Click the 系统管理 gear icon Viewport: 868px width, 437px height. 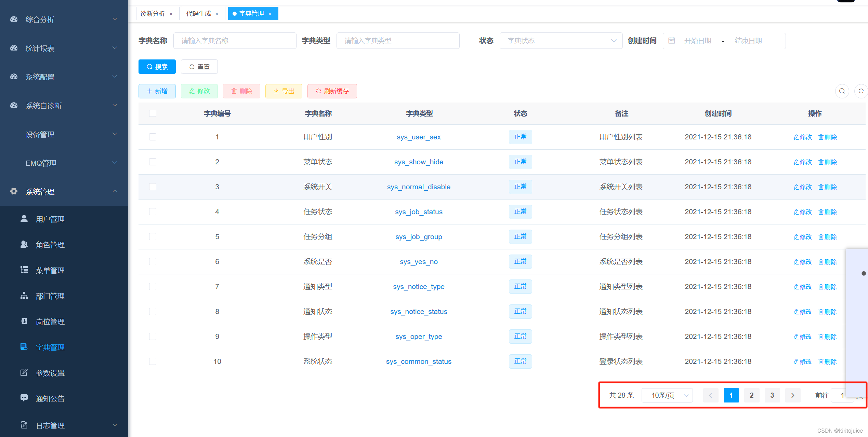(x=14, y=191)
